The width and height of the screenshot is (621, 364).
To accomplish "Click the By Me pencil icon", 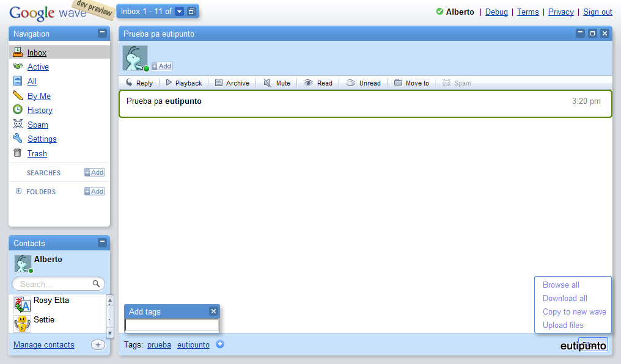I will point(18,95).
